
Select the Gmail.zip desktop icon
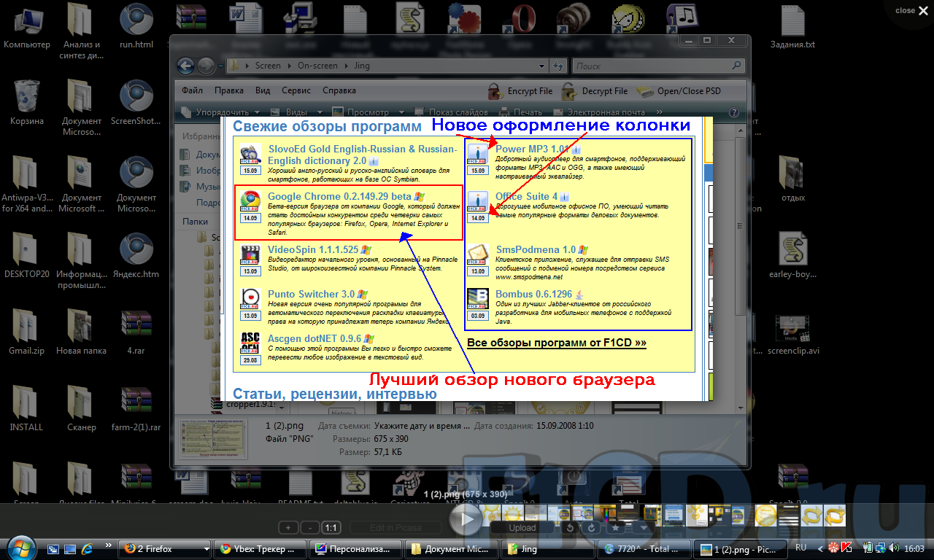point(27,332)
